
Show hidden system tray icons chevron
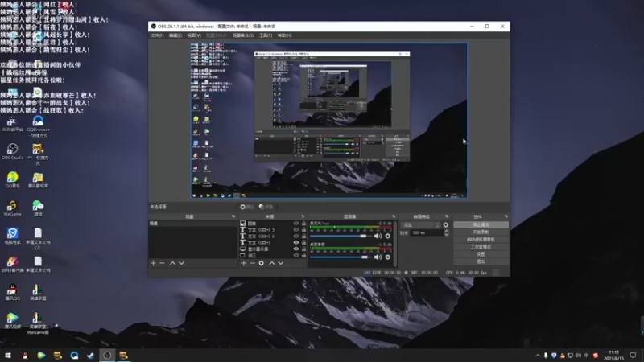click(538, 356)
